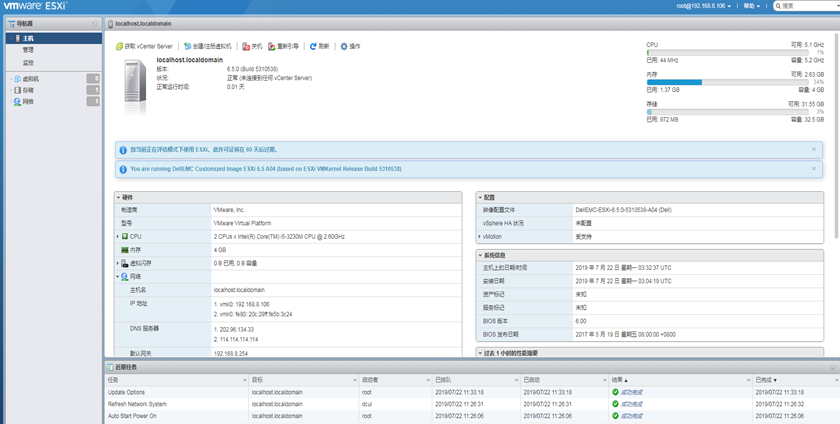The width and height of the screenshot is (840, 424).
Task: Collapse the 导航器 navigator panel
Action: (95, 24)
